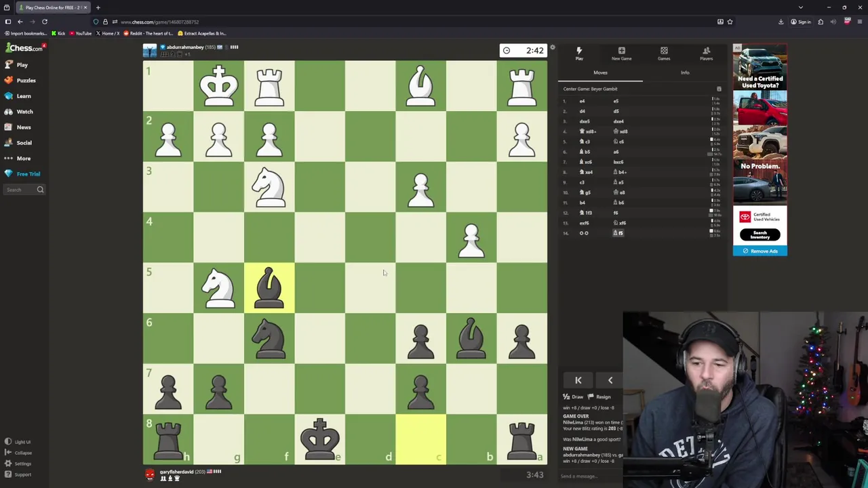Click the black rook on a8

pyautogui.click(x=521, y=439)
